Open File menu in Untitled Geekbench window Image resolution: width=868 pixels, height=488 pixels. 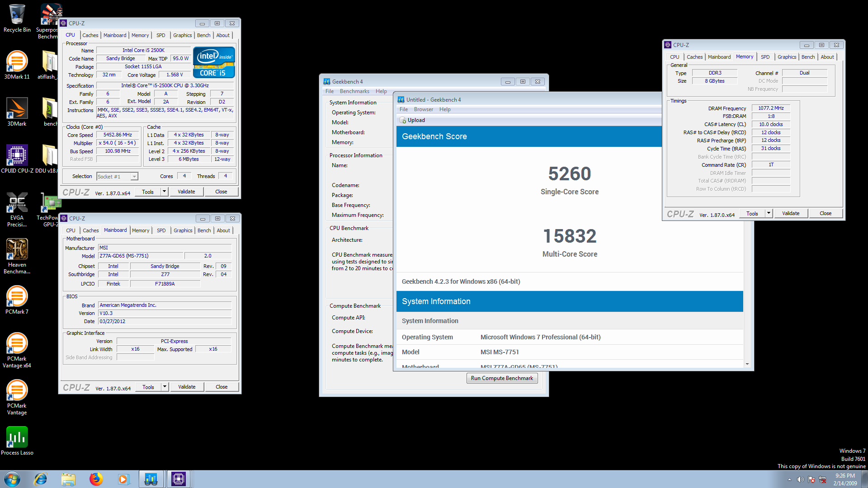coord(404,109)
